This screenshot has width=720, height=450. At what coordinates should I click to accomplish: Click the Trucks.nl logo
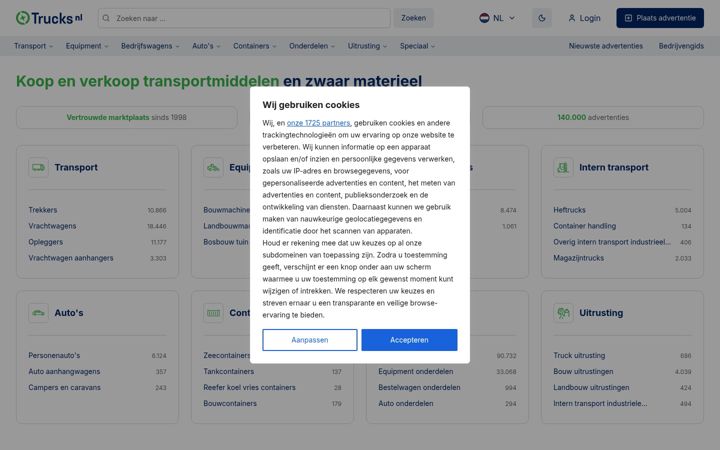pyautogui.click(x=49, y=18)
